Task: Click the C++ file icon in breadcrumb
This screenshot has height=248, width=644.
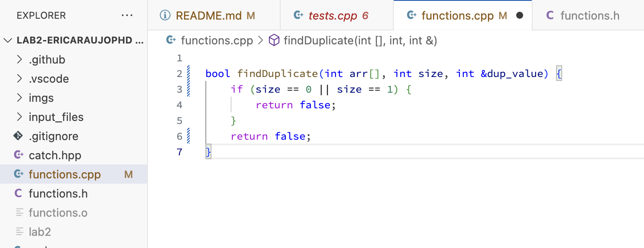Action: [171, 41]
